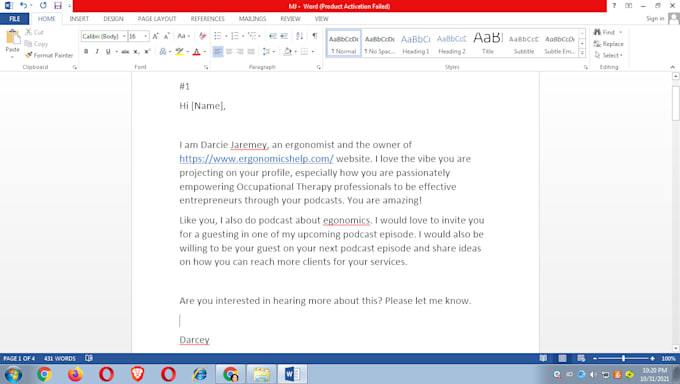
Task: Open the FILE tab
Action: pyautogui.click(x=15, y=19)
